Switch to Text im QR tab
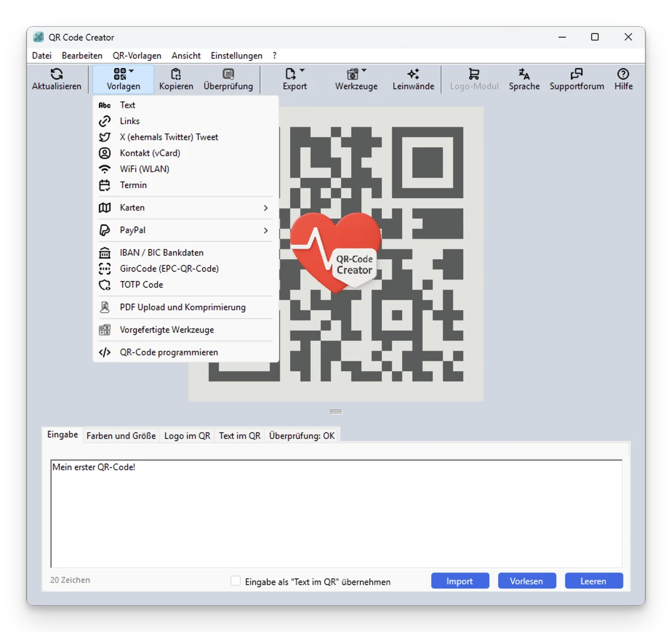The image size is (672, 632). [x=240, y=436]
